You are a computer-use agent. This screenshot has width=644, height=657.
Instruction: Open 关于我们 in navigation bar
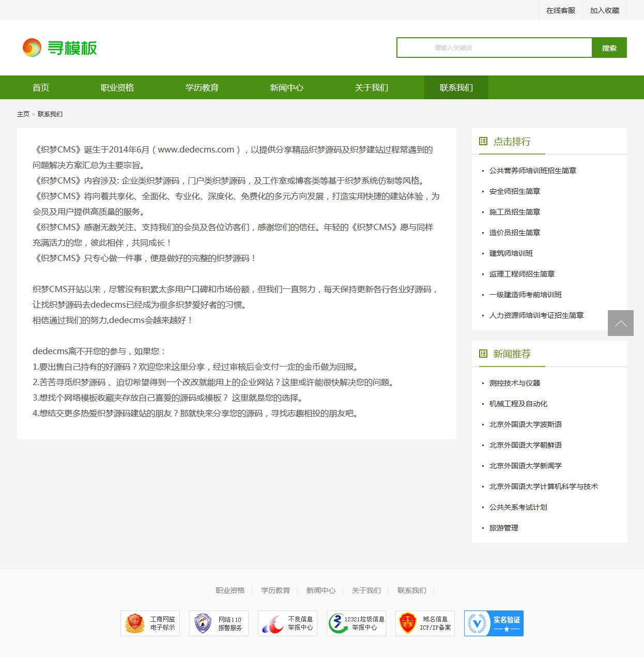[372, 87]
